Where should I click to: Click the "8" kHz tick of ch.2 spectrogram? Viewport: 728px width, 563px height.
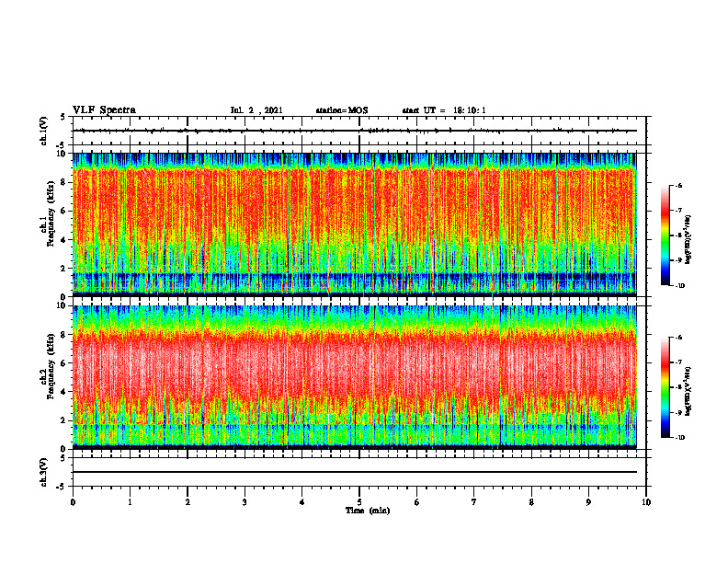64,334
